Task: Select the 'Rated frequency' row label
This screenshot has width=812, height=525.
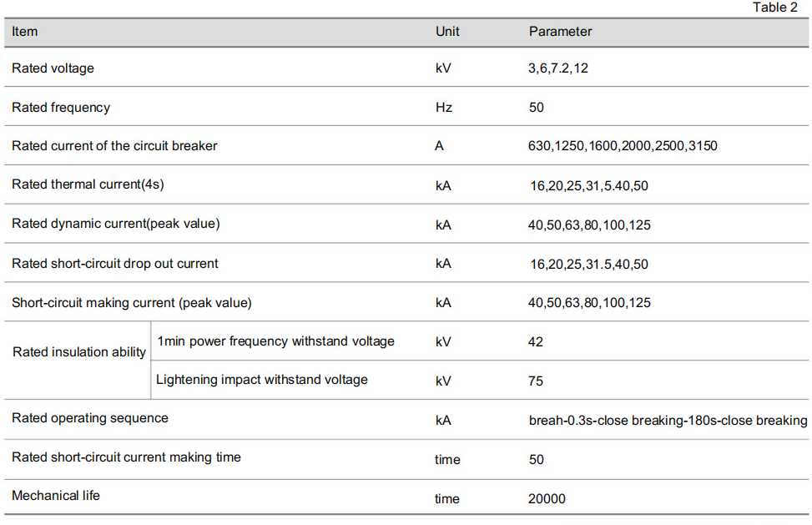Action: 61,107
